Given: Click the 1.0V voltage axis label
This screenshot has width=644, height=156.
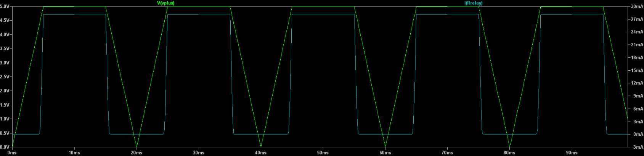Looking at the screenshot, I should pos(4,119).
